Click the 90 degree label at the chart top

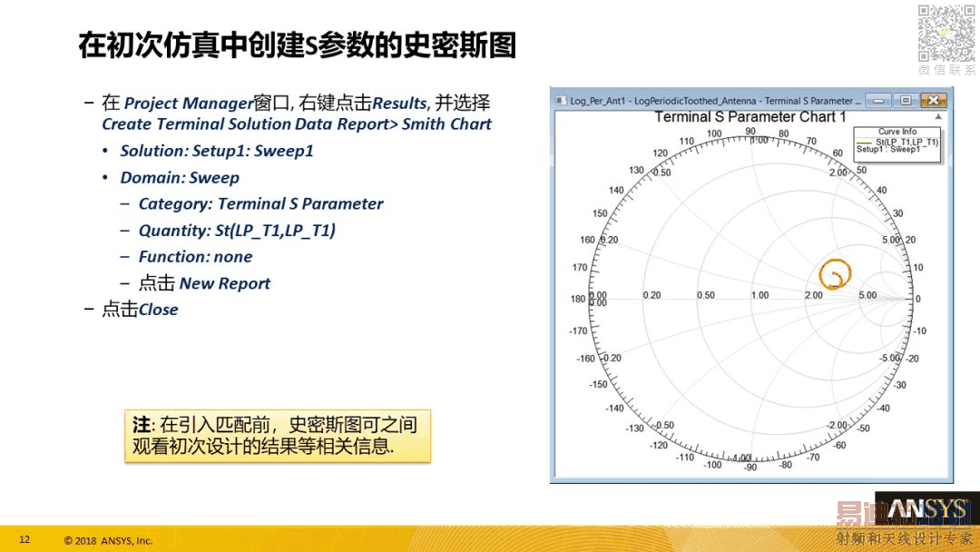(x=750, y=132)
